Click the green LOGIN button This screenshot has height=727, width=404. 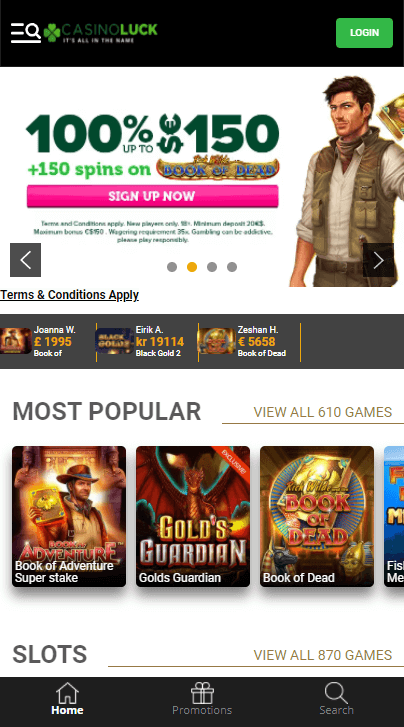tap(365, 33)
